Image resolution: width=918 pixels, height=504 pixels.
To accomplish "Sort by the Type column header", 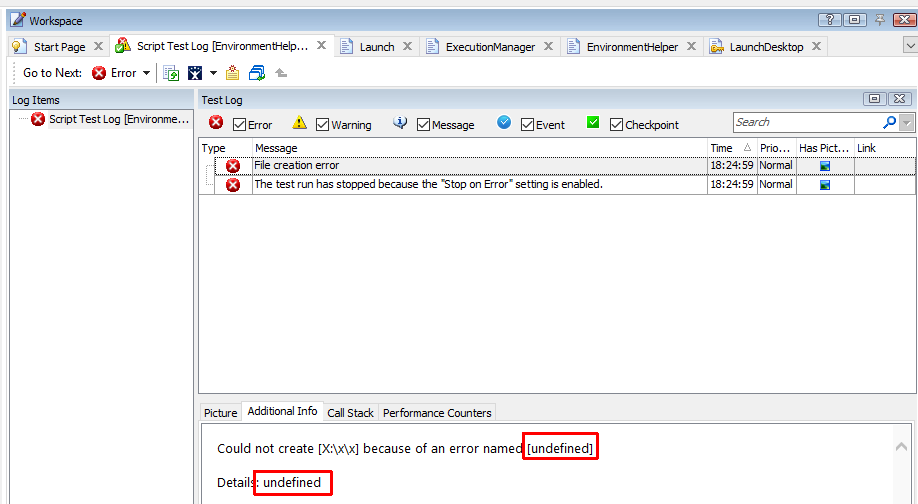I will tap(225, 148).
